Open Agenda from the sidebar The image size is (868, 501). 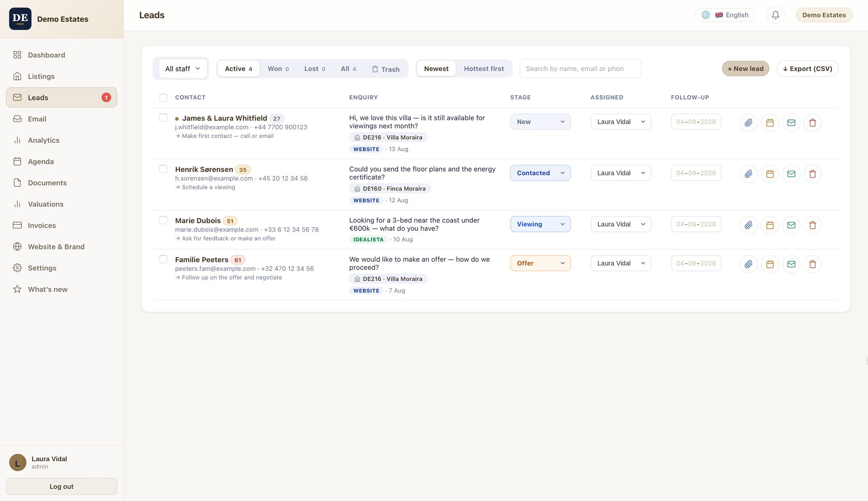(x=61, y=161)
